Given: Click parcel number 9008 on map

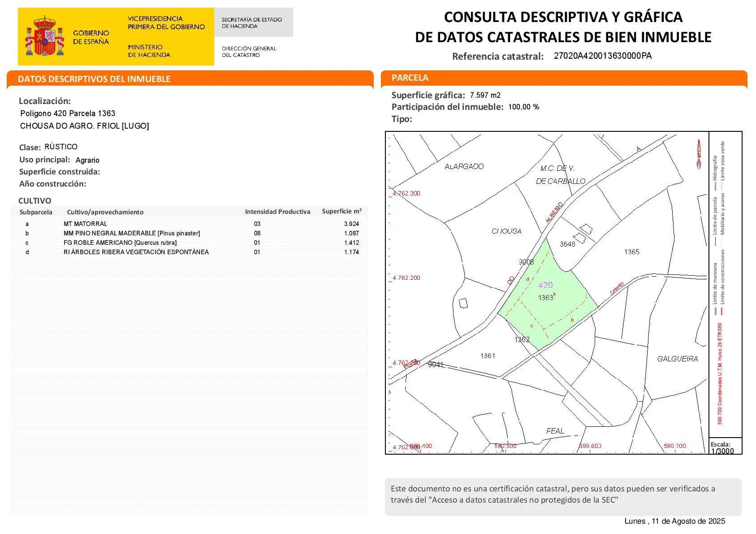Looking at the screenshot, I should [x=527, y=262].
